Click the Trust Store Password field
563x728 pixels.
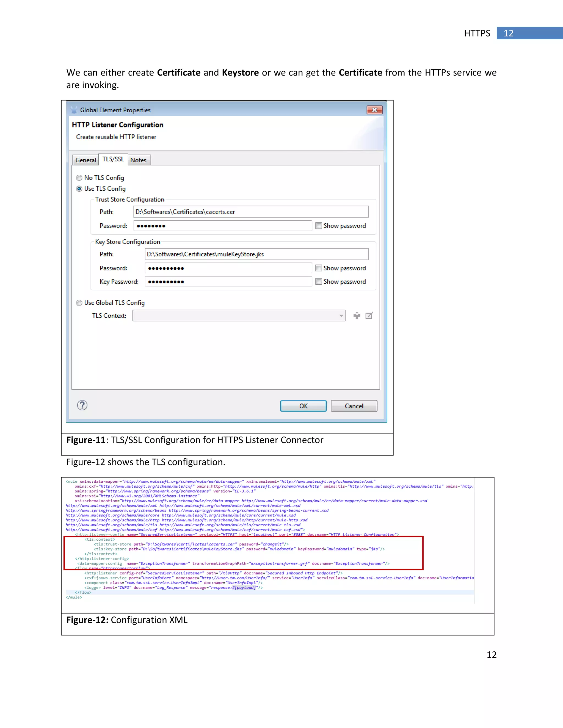(223, 226)
